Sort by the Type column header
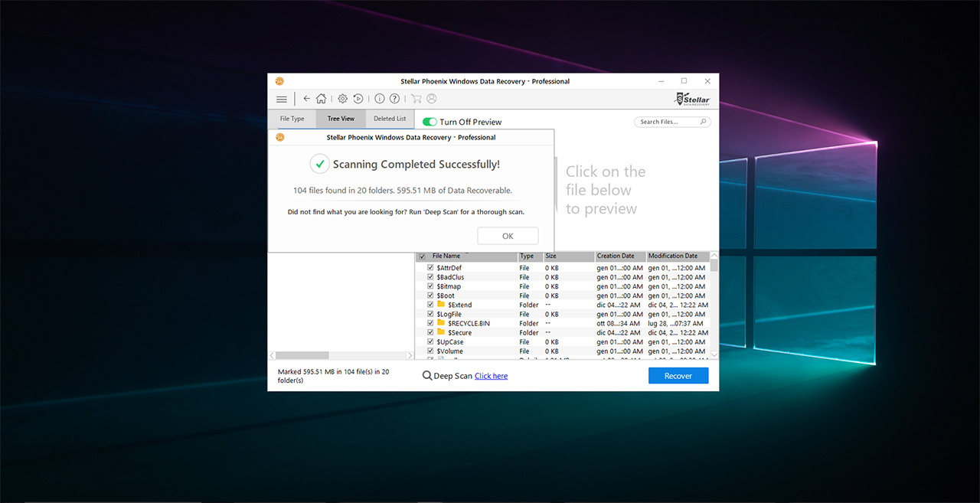This screenshot has width=980, height=503. click(x=531, y=256)
